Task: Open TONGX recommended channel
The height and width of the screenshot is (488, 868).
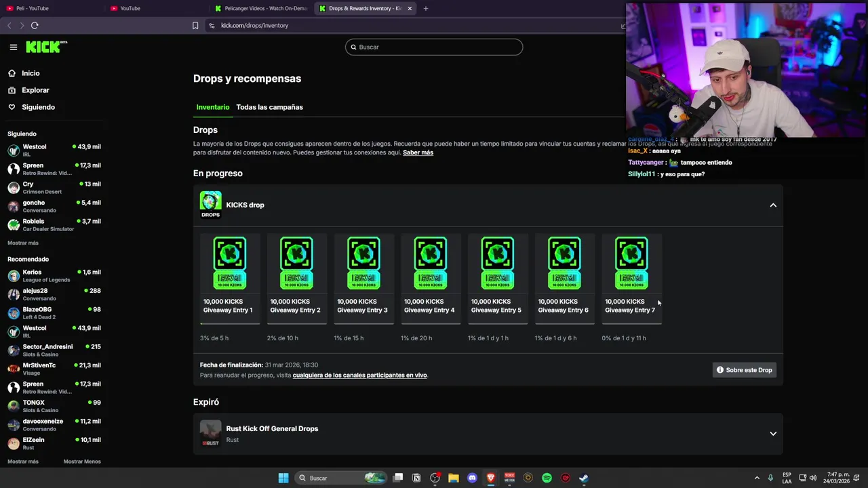Action: pos(54,406)
